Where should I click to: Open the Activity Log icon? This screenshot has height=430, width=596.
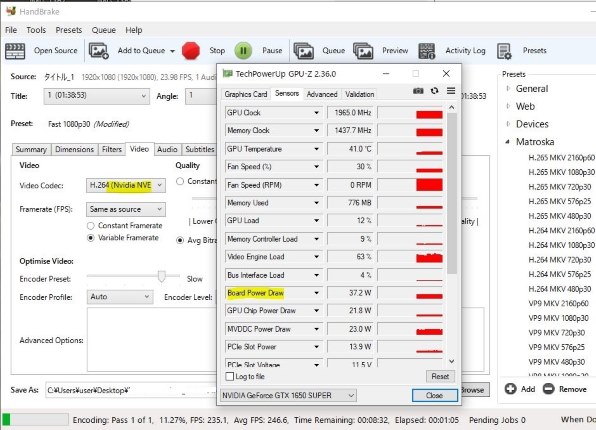[426, 51]
